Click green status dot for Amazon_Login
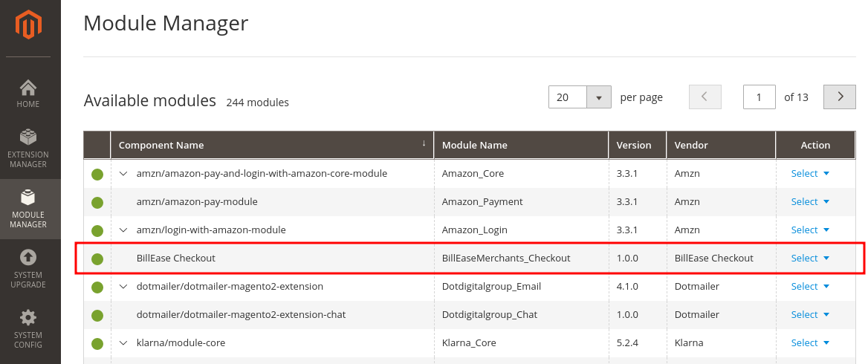Screen dimensions: 868x364 click(97, 231)
